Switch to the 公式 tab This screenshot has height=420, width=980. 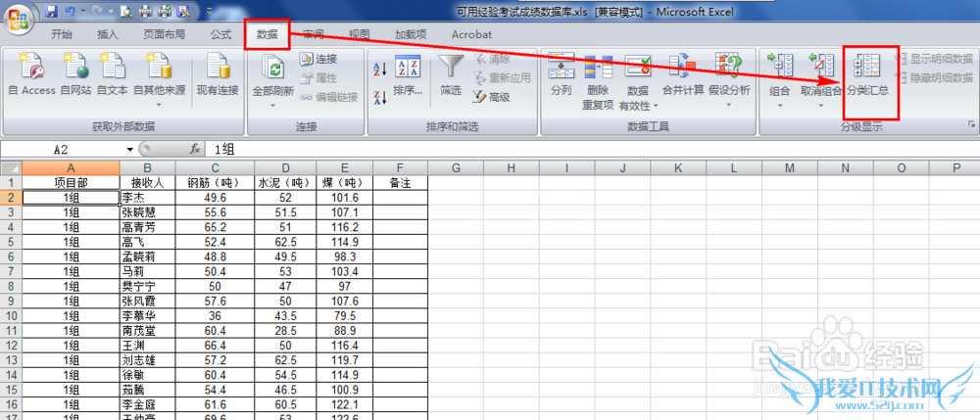pyautogui.click(x=221, y=35)
